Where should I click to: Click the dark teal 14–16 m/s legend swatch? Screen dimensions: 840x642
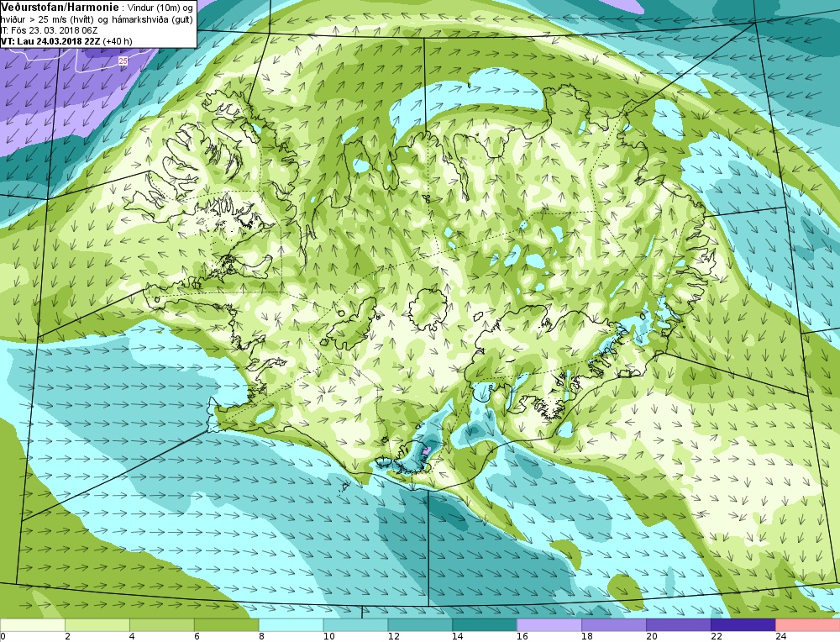pos(485,625)
